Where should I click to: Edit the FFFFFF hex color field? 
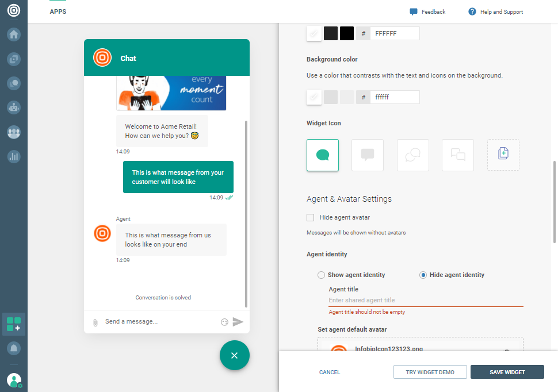[395, 33]
